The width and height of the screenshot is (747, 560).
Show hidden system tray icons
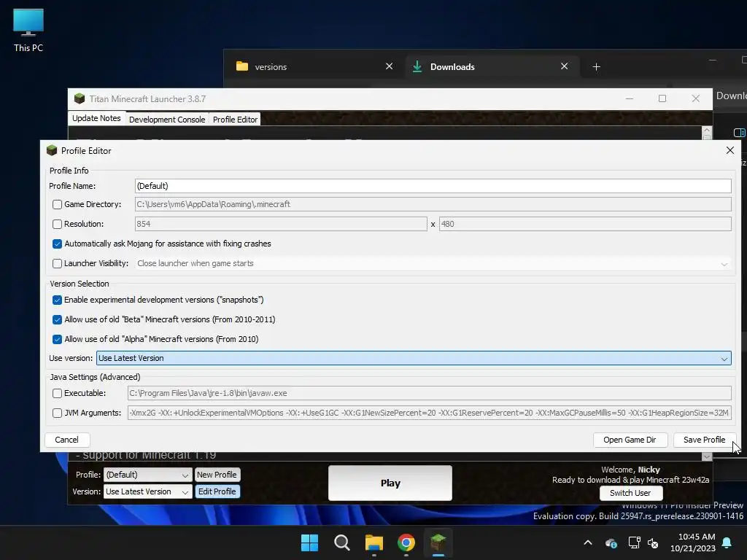(x=588, y=542)
